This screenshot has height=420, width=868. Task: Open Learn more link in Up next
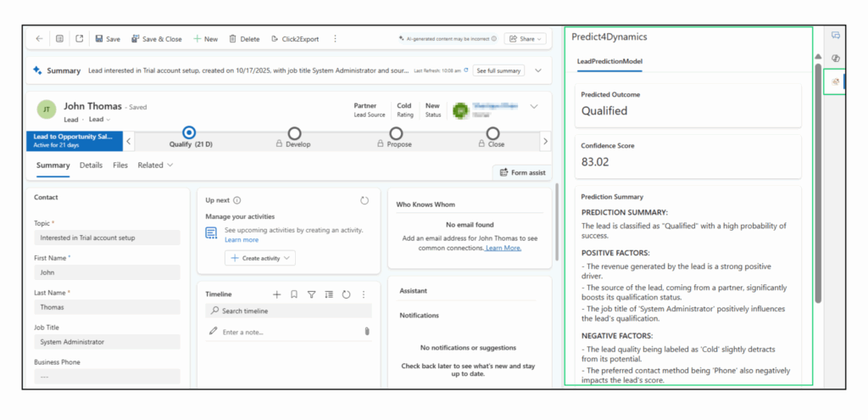(x=242, y=240)
